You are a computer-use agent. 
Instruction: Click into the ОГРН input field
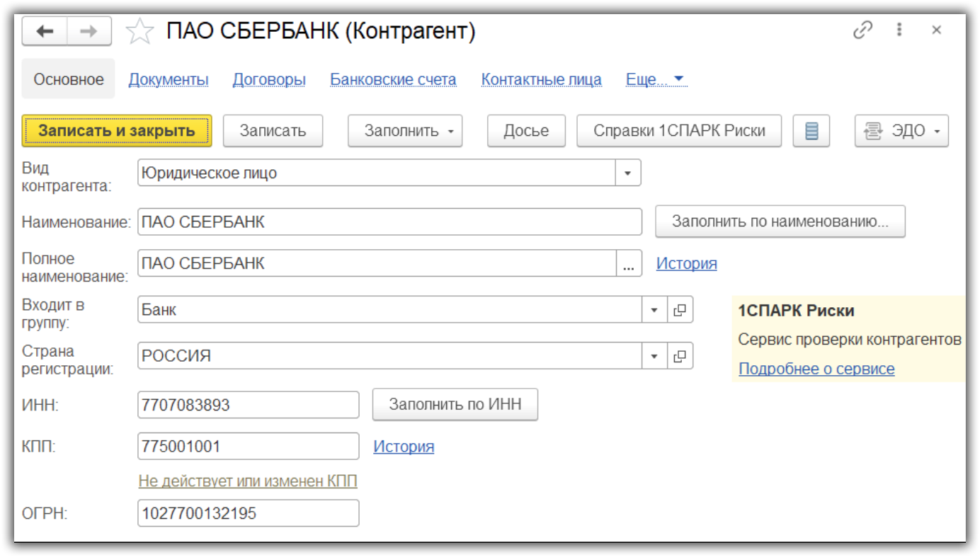[x=248, y=513]
